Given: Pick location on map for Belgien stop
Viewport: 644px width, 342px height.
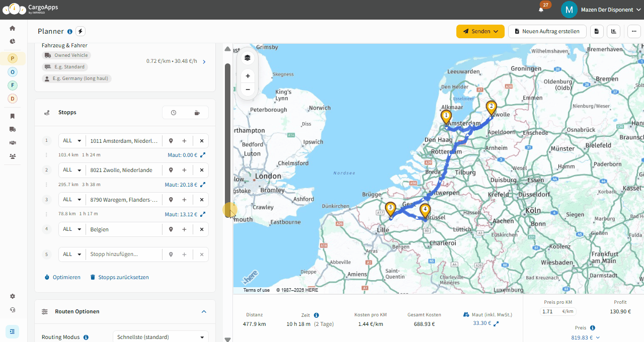Looking at the screenshot, I should click(171, 229).
